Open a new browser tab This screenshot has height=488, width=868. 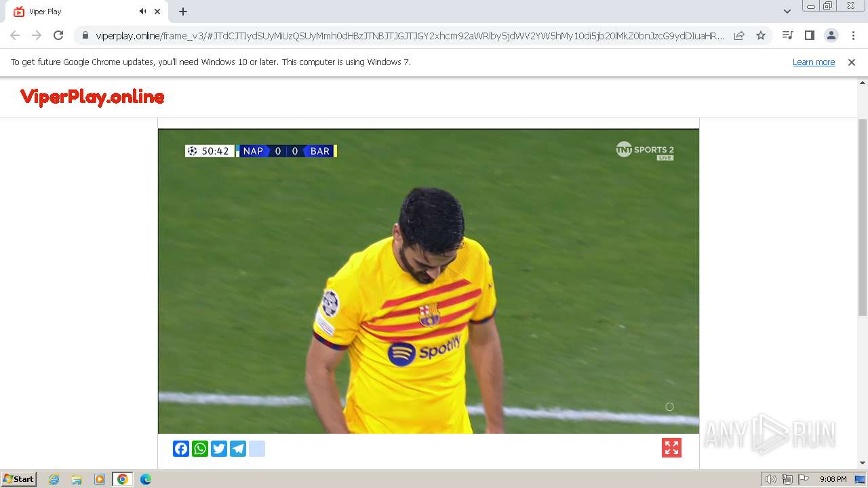[183, 12]
